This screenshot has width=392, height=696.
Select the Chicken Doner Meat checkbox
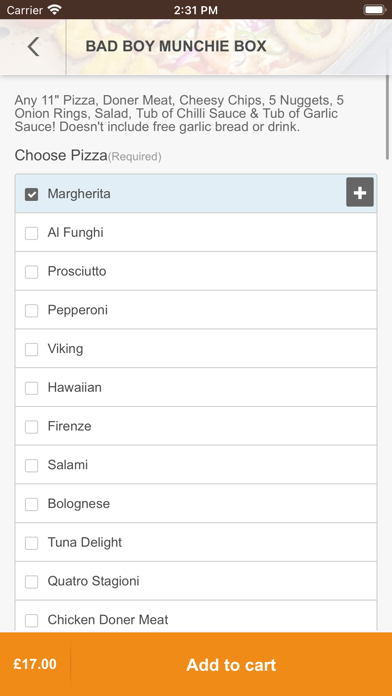click(32, 620)
